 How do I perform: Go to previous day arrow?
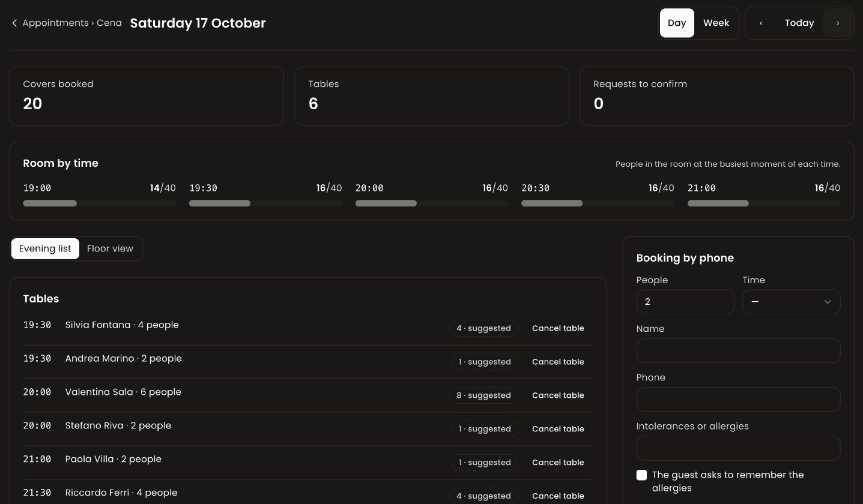[761, 23]
